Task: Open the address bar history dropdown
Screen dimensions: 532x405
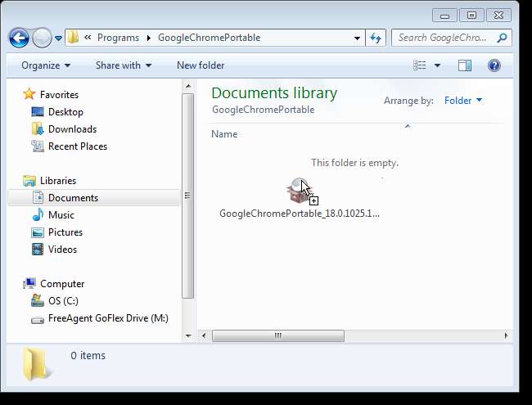Action: click(358, 38)
